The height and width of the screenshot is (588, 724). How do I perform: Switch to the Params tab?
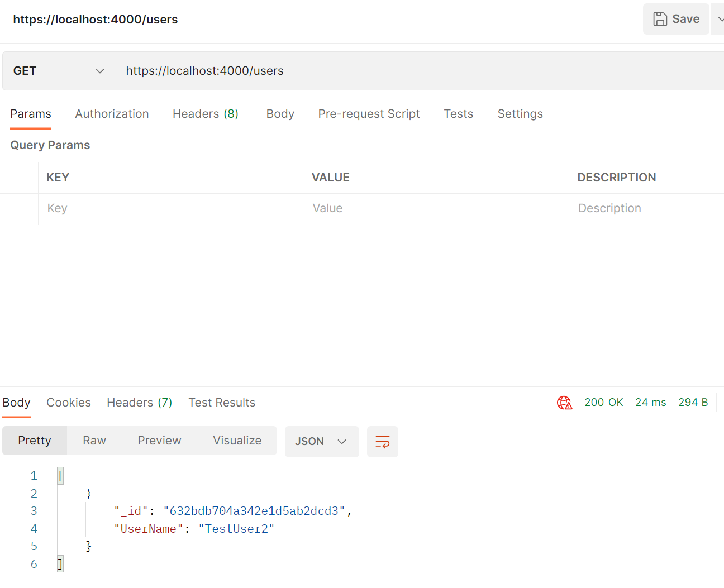click(x=31, y=114)
